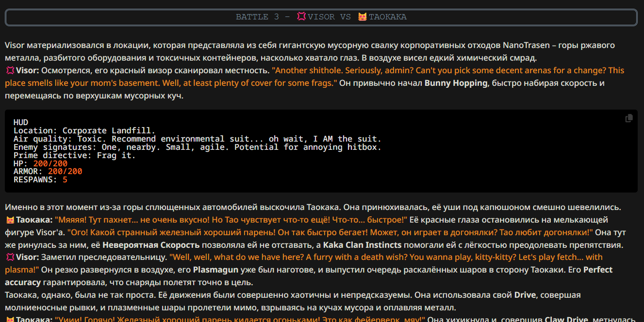
Task: Click the "Air quality: Toxic" HUD line
Action: tap(198, 139)
